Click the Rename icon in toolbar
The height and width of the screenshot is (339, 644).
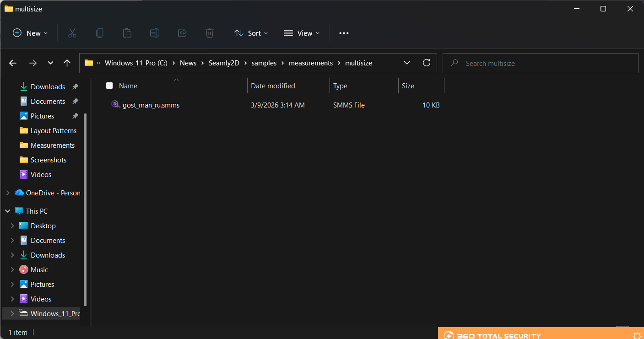[x=155, y=33]
